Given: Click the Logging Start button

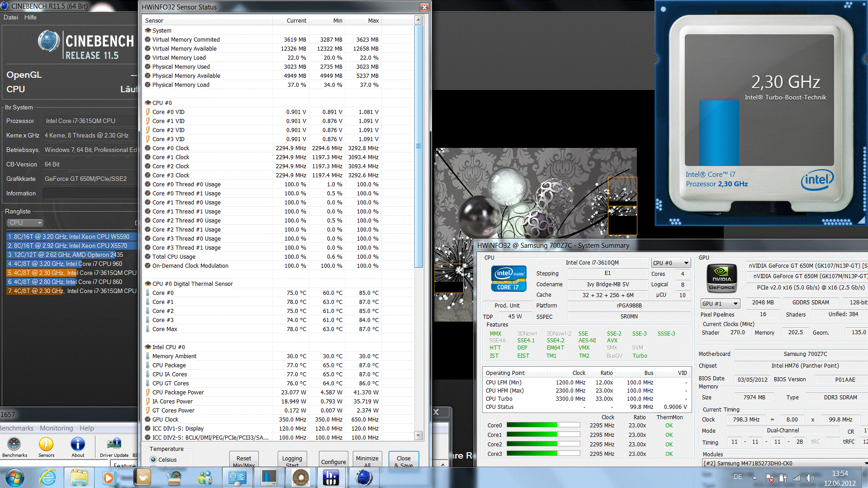Looking at the screenshot, I should (292, 460).
